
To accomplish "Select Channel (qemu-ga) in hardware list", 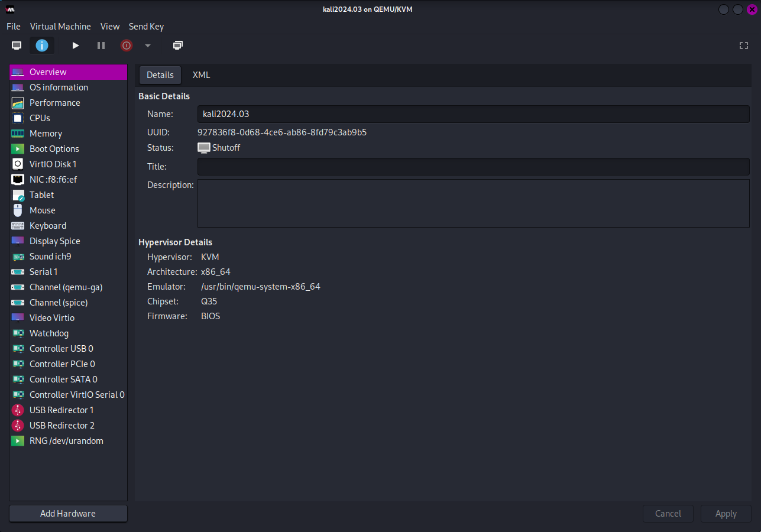I will pyautogui.click(x=68, y=287).
